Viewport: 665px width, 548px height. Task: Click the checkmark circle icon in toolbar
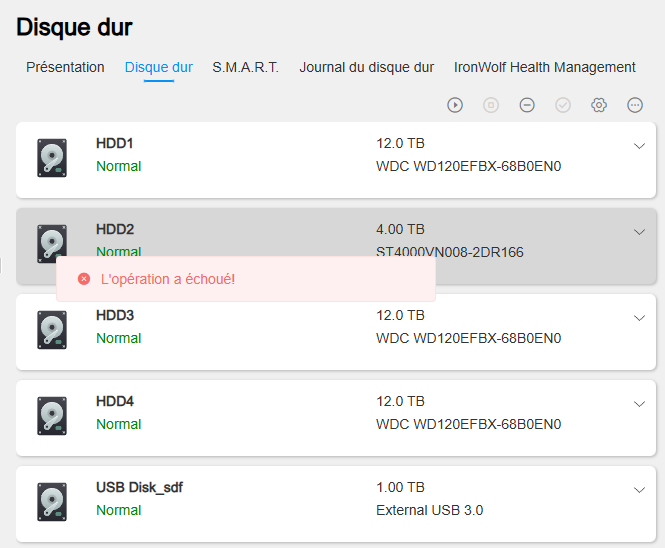(563, 105)
